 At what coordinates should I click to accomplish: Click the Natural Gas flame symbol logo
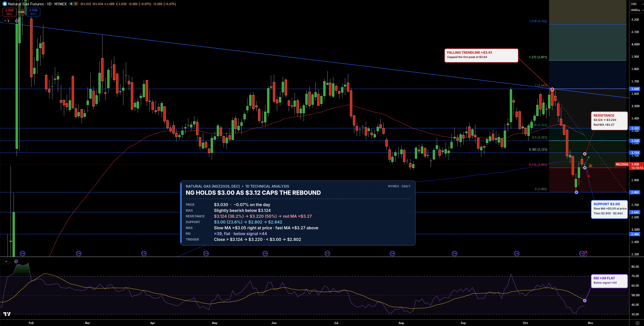click(x=5, y=4)
